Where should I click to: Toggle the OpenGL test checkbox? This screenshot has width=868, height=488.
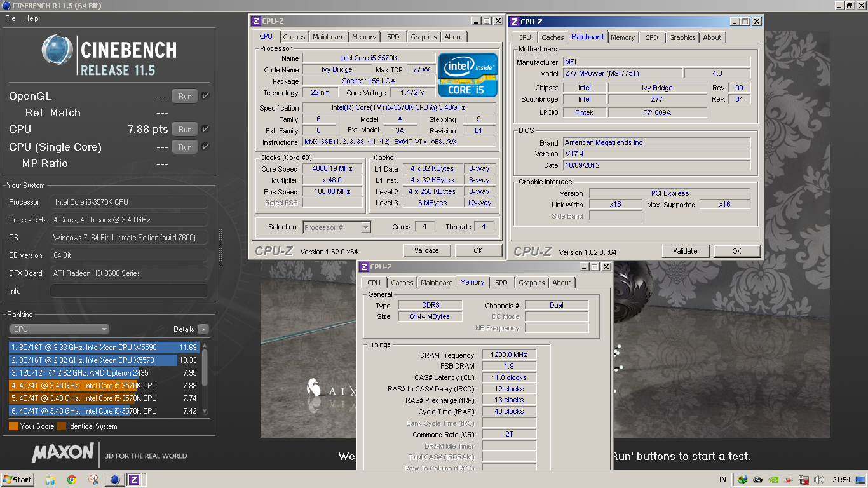pyautogui.click(x=205, y=96)
